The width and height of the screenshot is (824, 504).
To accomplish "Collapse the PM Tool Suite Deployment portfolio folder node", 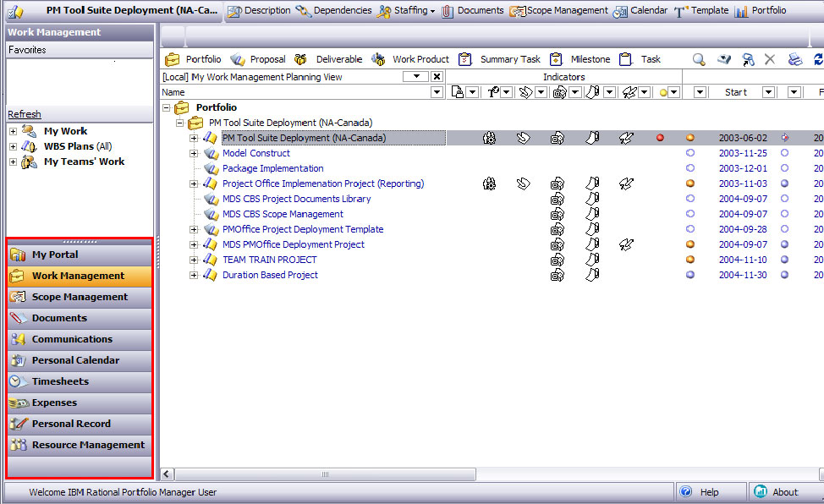I will pyautogui.click(x=179, y=123).
